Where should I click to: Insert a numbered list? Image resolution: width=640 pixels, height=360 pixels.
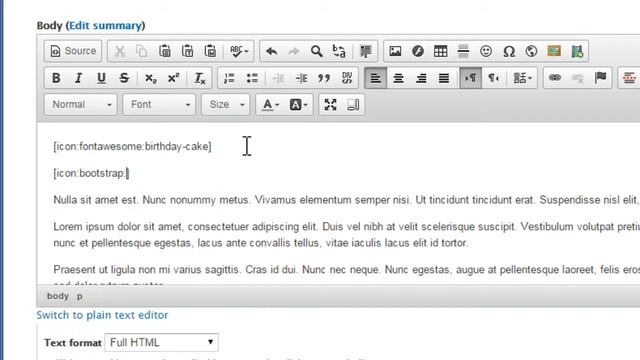coord(229,78)
